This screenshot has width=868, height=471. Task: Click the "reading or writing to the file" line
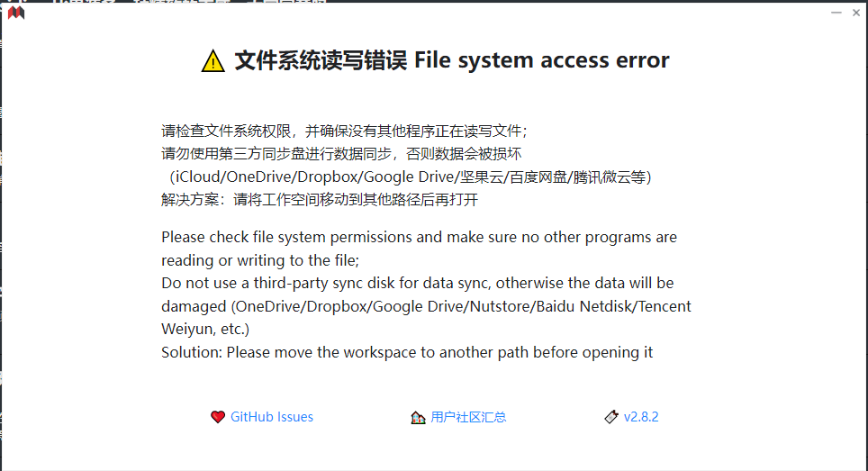[x=260, y=260]
